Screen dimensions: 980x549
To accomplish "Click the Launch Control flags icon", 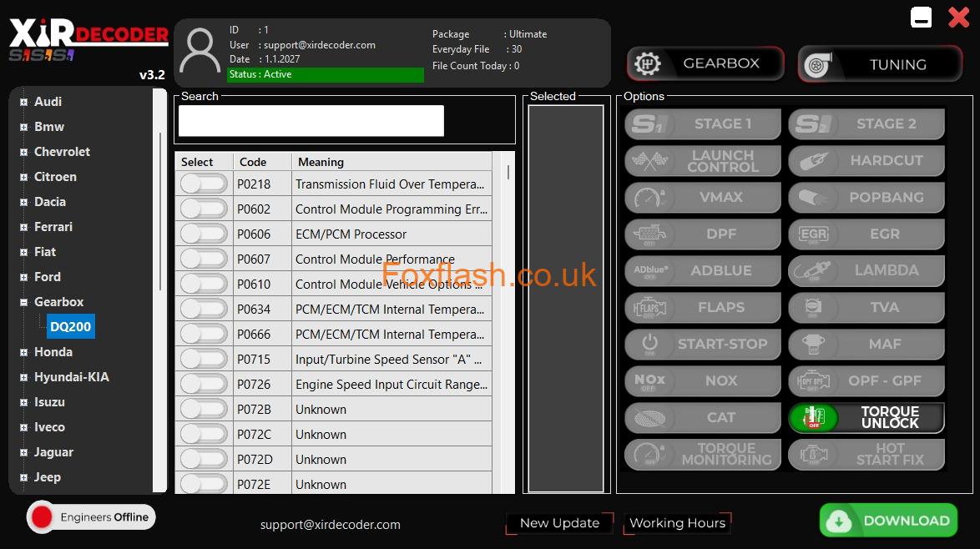I will (648, 161).
